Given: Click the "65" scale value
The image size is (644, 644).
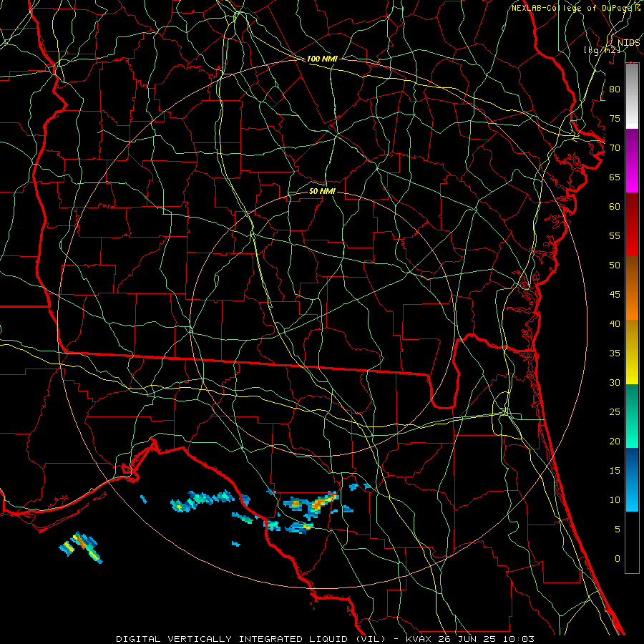Looking at the screenshot, I should click(x=615, y=177).
